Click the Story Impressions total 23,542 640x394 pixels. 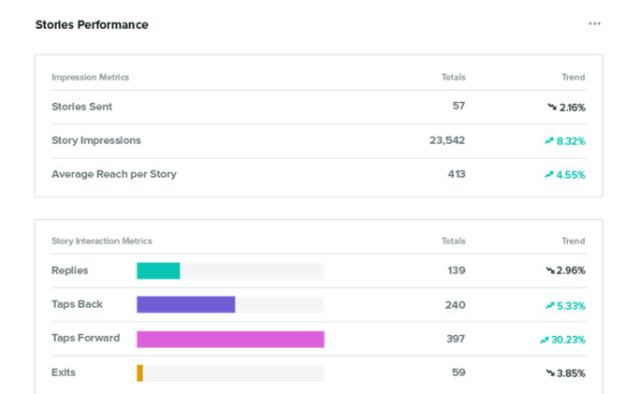(x=447, y=140)
